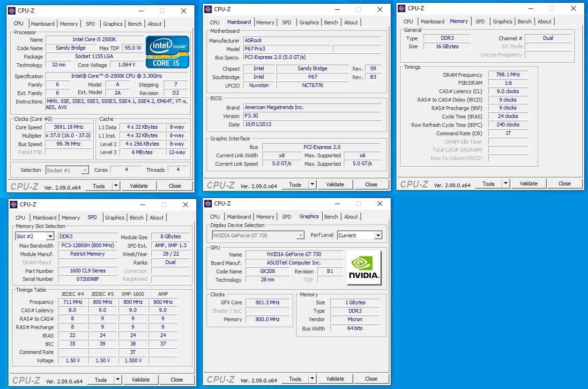Click Tools button in Memory window

pos(489,183)
